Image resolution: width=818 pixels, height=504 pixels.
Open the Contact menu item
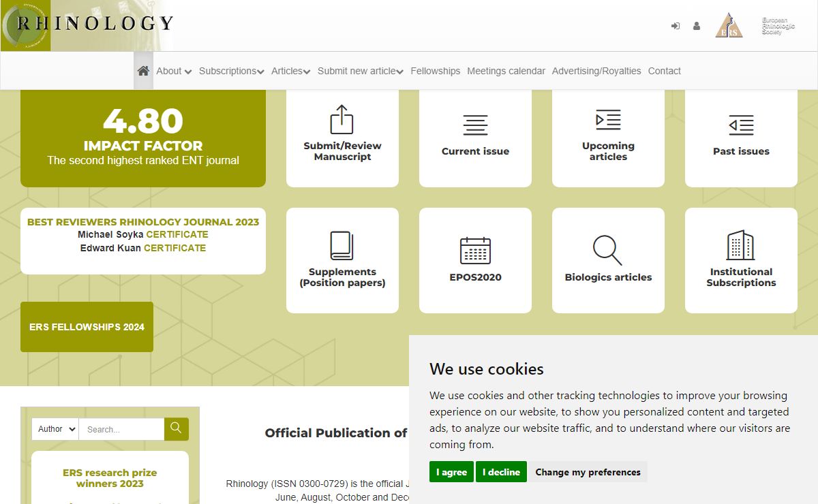point(665,71)
